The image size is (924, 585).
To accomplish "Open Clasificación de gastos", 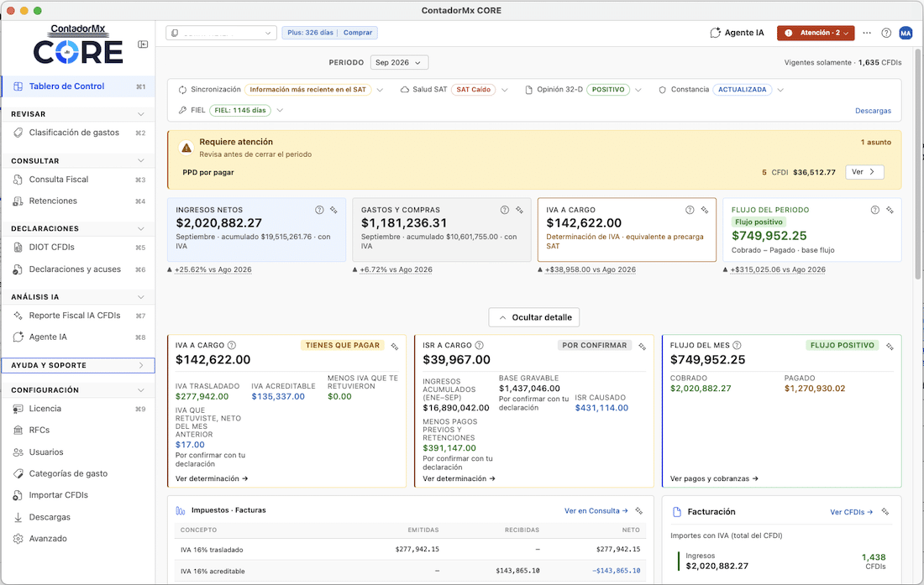I will click(x=78, y=133).
